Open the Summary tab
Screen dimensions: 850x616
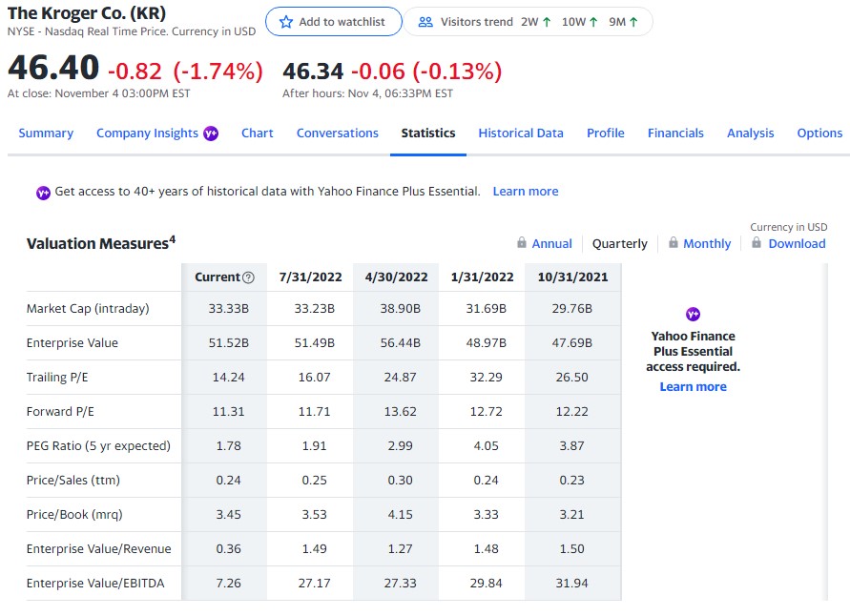46,133
